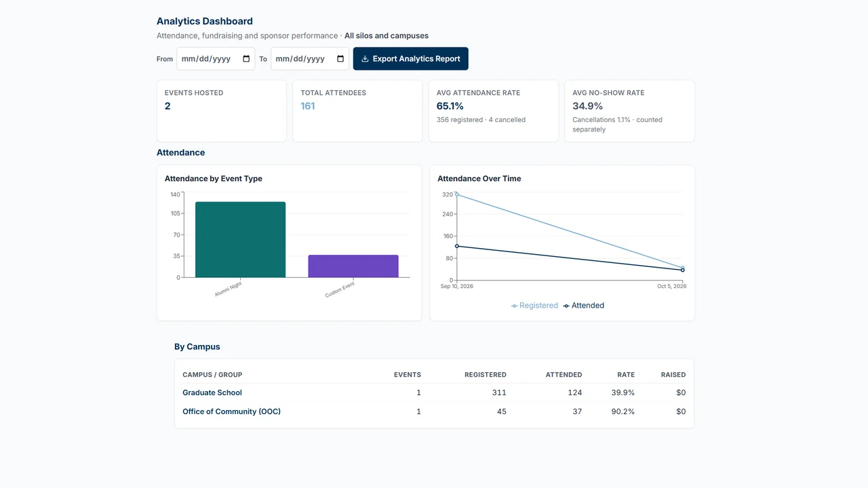Open the Graduate School campus row
Image resolution: width=868 pixels, height=488 pixels.
point(434,392)
